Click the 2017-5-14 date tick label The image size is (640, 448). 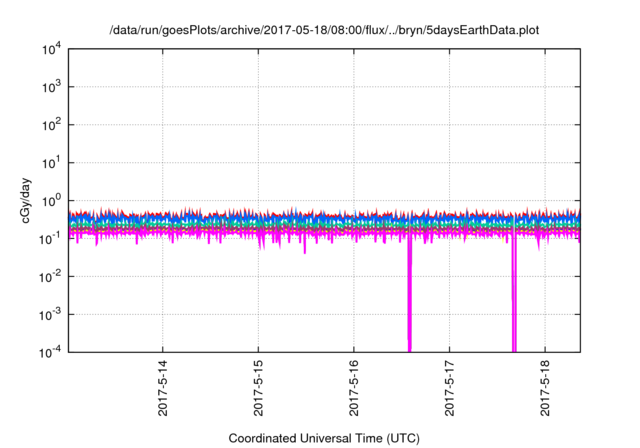tap(162, 388)
